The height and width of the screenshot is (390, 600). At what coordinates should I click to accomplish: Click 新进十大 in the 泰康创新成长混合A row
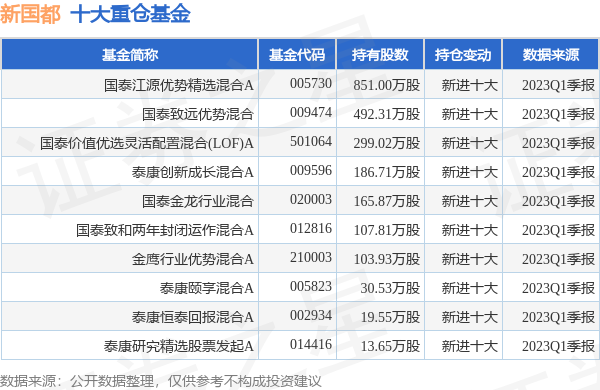pos(470,172)
